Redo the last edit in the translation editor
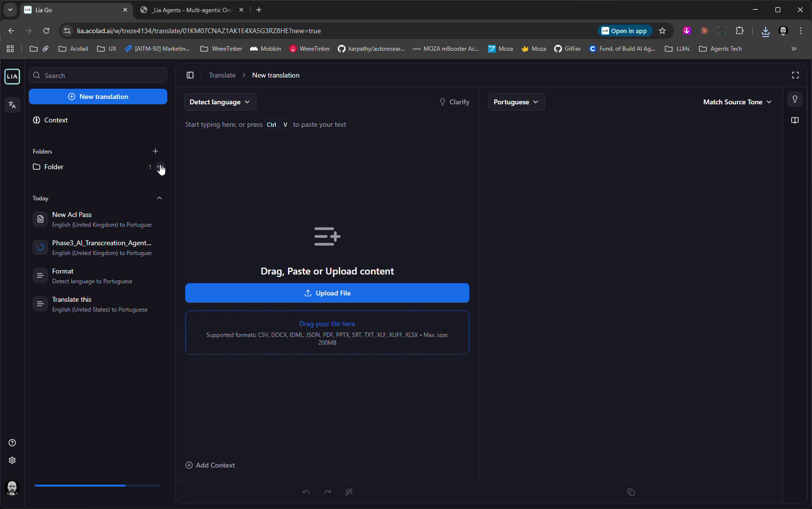Screen dimensions: 812x509 327,492
